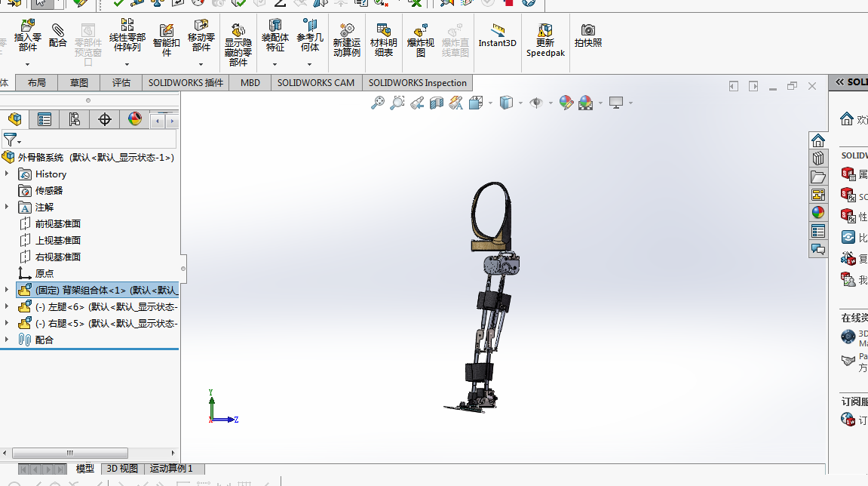The height and width of the screenshot is (486, 868).
Task: Click Update Speedpak (更新 Speedpak) icon
Action: (x=545, y=40)
